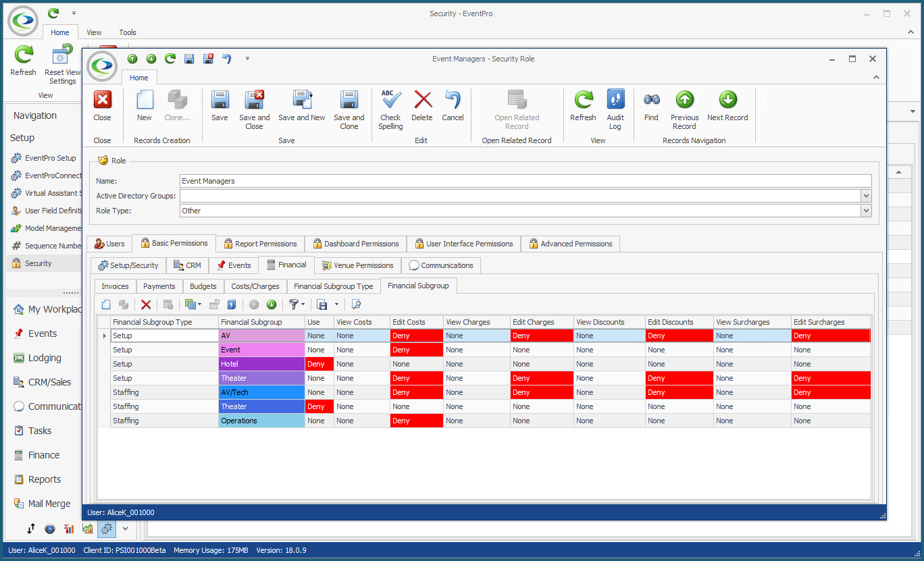Create a New record from the ribbon
924x561 pixels.
tap(145, 107)
